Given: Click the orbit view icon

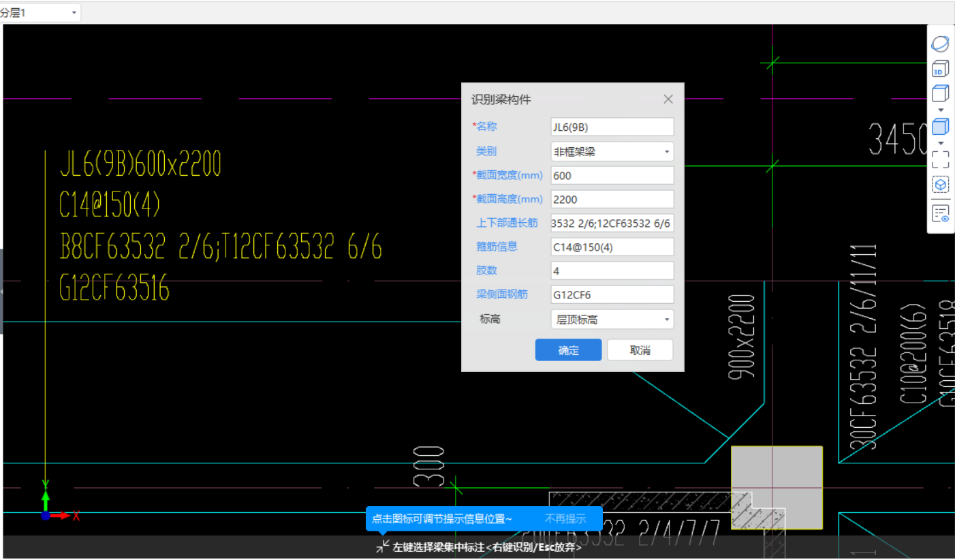Looking at the screenshot, I should coord(940,44).
